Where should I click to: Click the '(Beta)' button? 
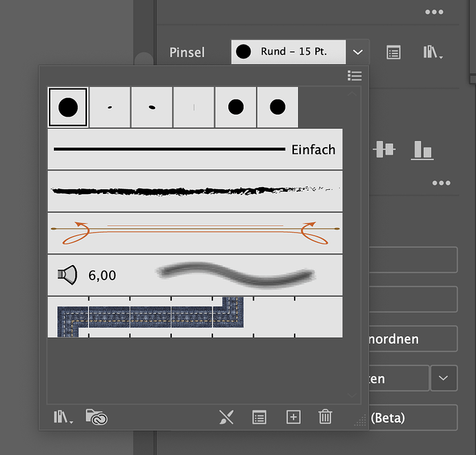coord(413,418)
